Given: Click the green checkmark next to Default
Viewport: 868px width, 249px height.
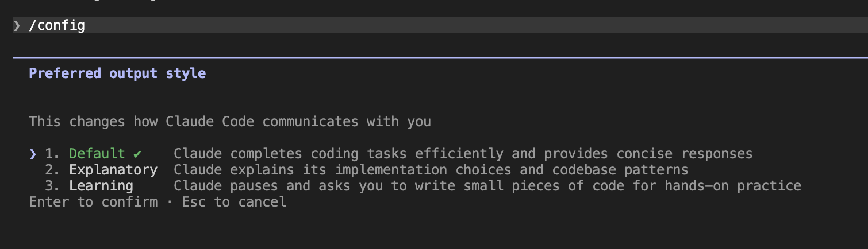Looking at the screenshot, I should click(x=137, y=154).
